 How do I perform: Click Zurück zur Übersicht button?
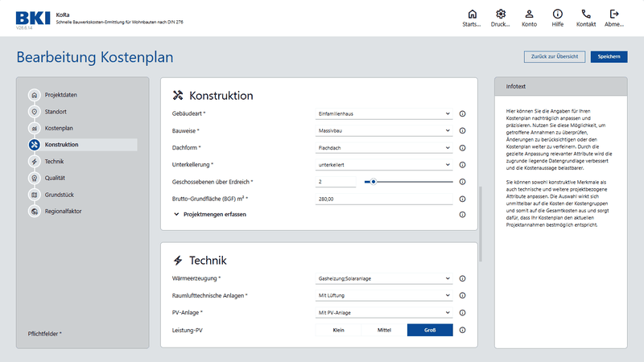555,56
